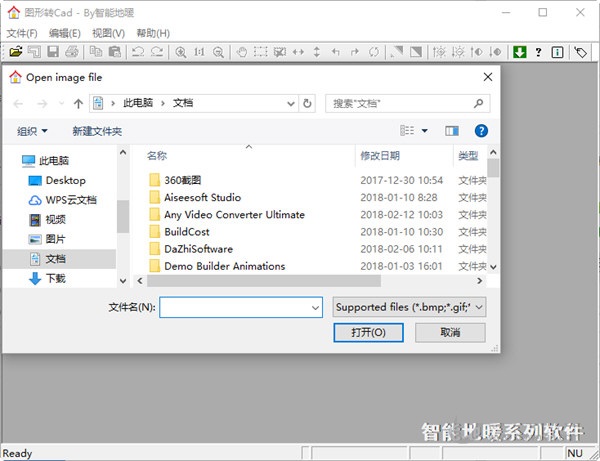Click the blue help icon in dialog
This screenshot has width=600, height=461.
(481, 131)
